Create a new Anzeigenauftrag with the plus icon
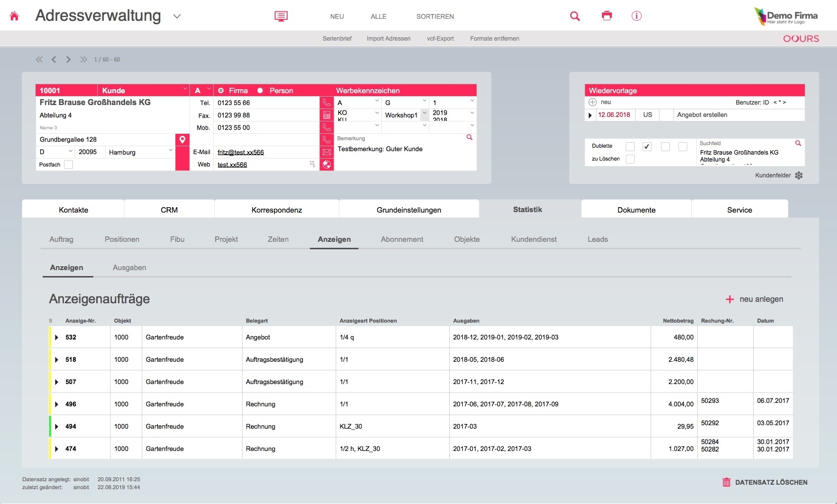Viewport: 837px width, 504px height. click(730, 299)
